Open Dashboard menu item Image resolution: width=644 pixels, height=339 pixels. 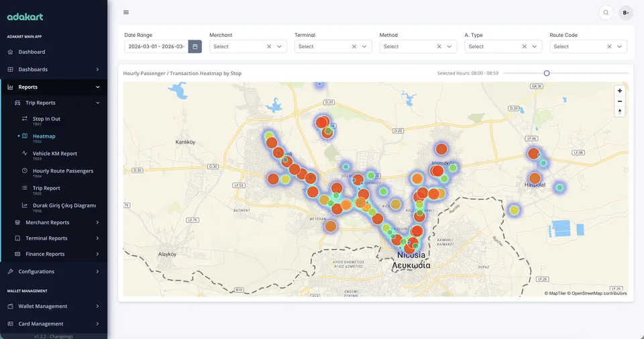coord(54,52)
